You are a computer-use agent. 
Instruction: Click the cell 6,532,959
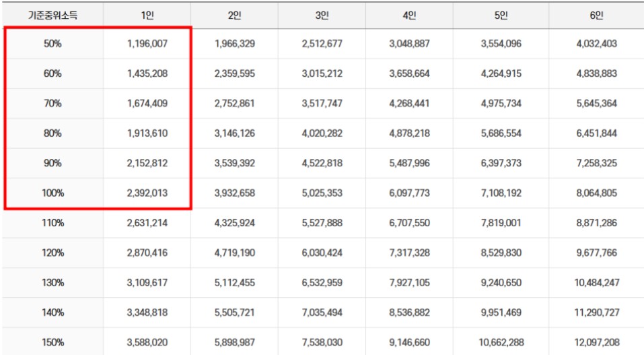pos(322,283)
